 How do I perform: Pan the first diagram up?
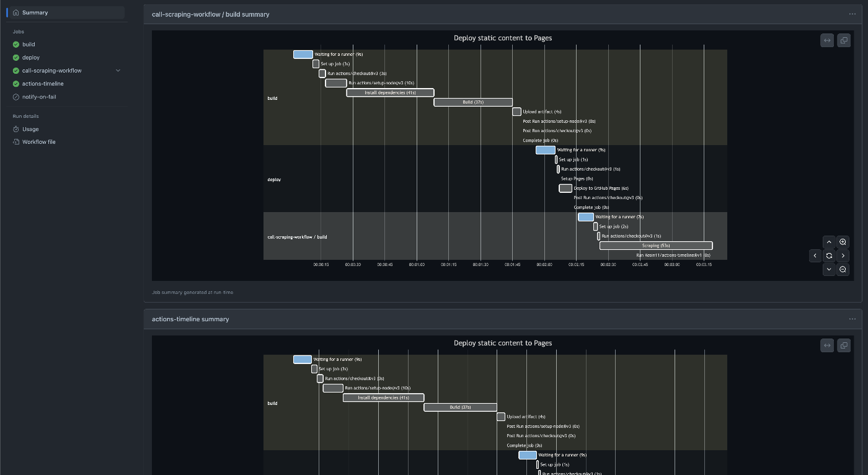(829, 242)
